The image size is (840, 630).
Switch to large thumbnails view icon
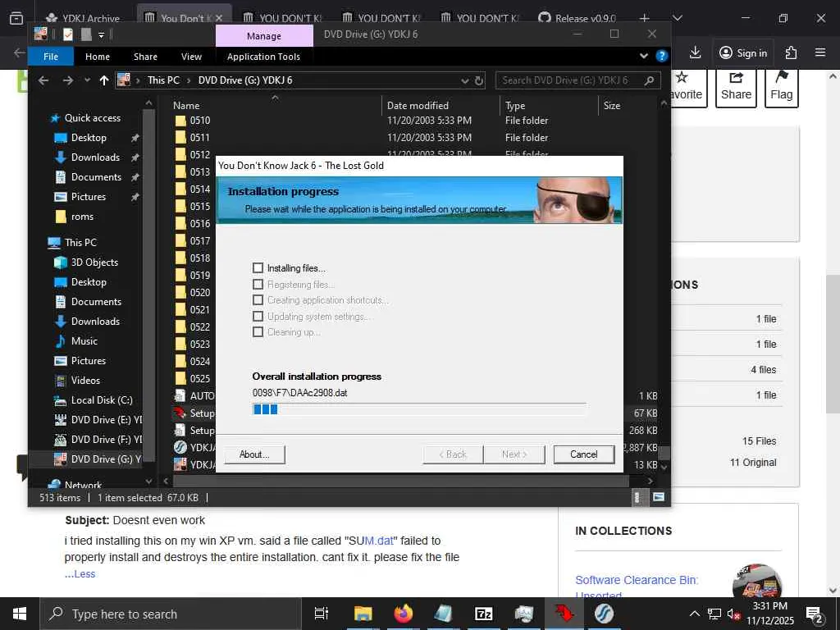pos(659,497)
